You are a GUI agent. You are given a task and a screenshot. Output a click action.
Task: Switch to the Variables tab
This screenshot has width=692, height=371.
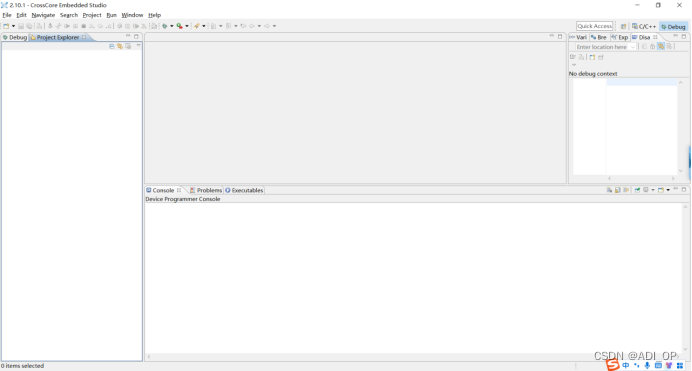578,37
